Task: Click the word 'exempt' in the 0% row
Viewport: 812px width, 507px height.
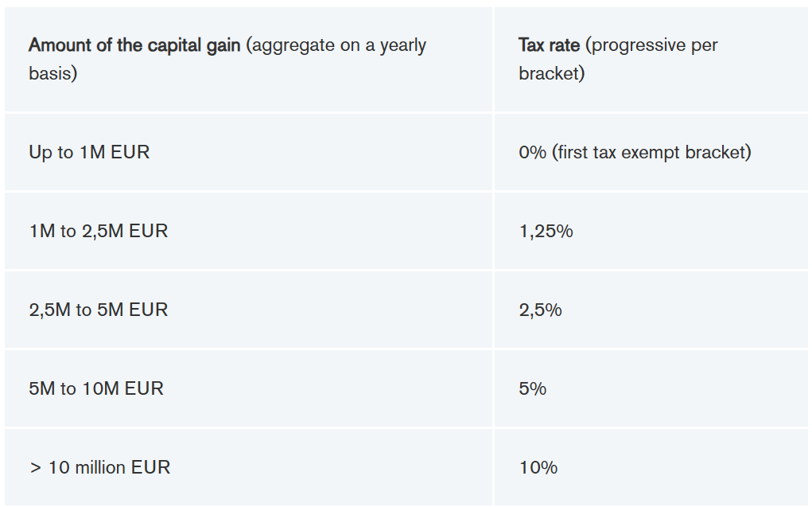Action: point(649,152)
